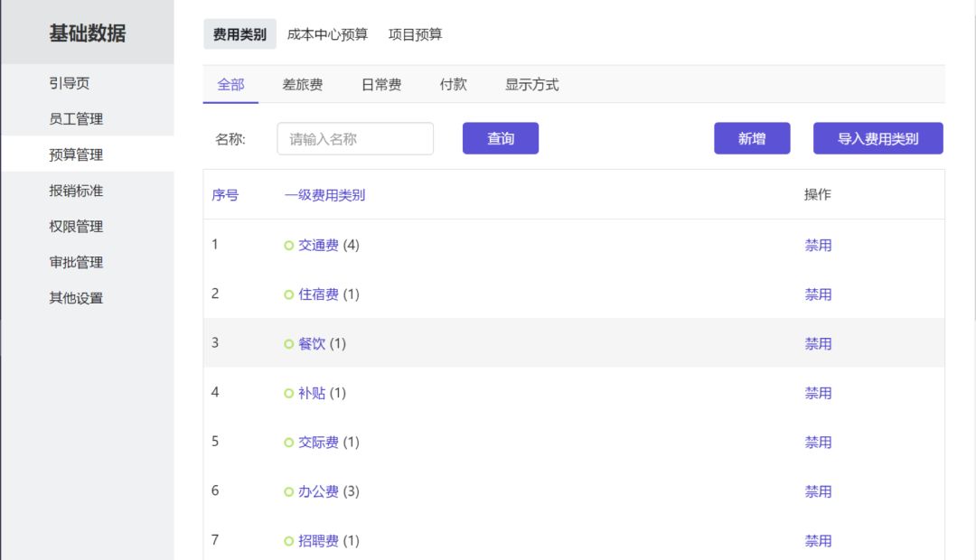
Task: Open the 项目预算 tab
Action: (415, 34)
